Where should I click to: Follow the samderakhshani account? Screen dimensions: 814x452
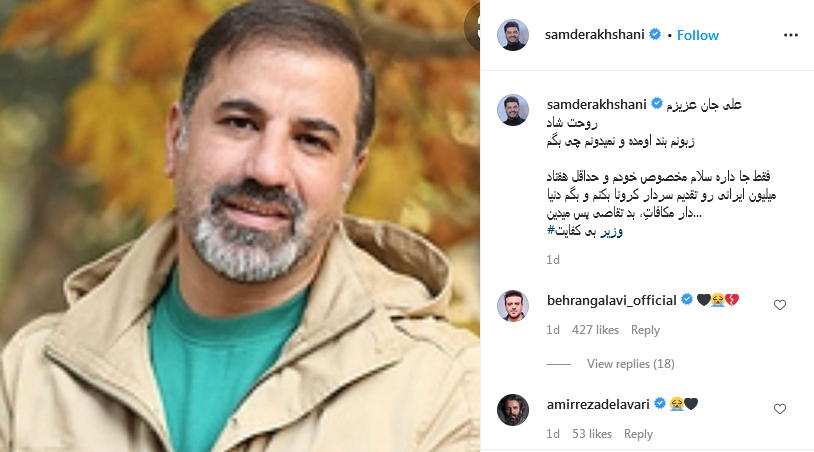tap(698, 35)
